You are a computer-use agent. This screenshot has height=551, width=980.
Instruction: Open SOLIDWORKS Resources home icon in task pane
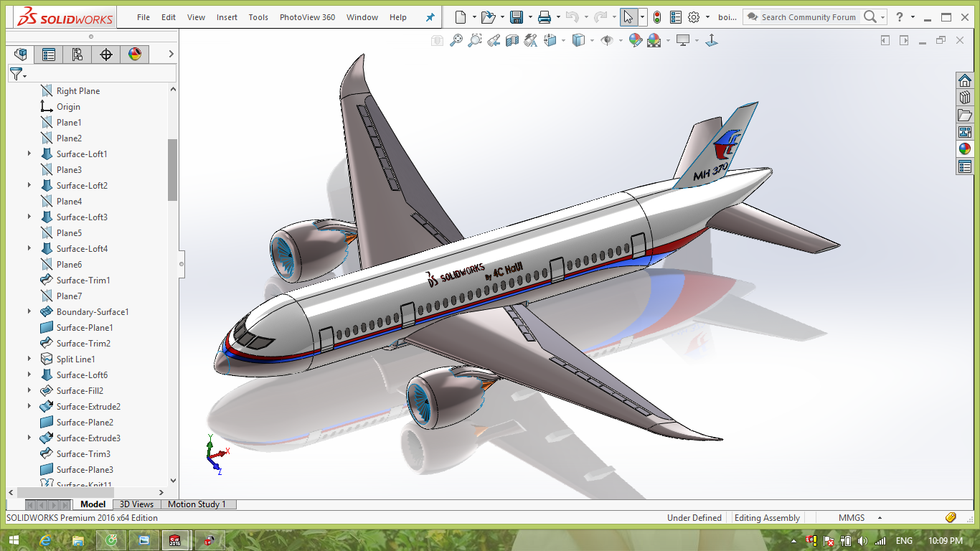tap(965, 80)
